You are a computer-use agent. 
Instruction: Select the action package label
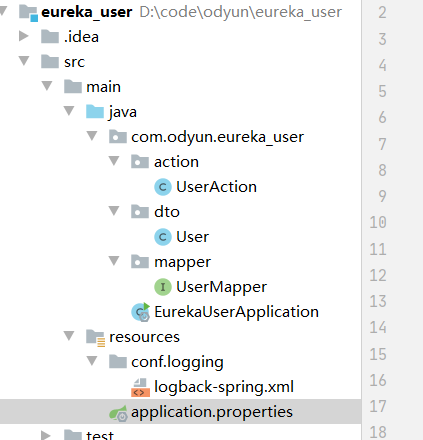[x=176, y=162]
